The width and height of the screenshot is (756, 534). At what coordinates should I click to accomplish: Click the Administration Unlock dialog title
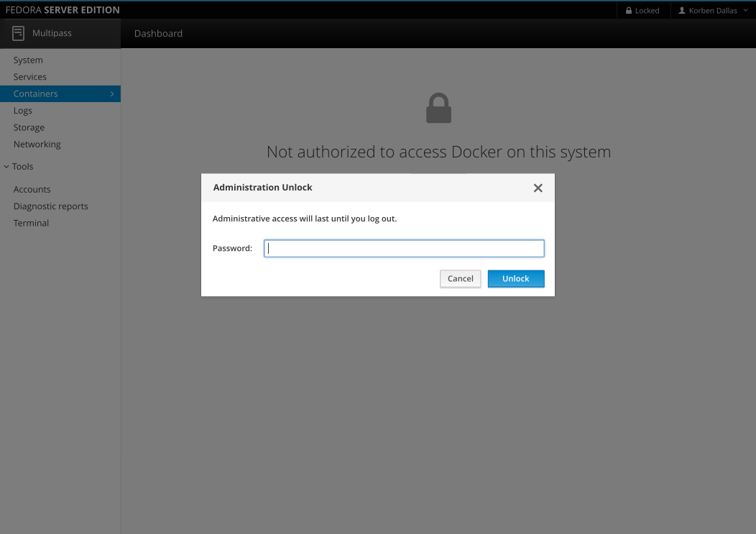click(x=263, y=187)
